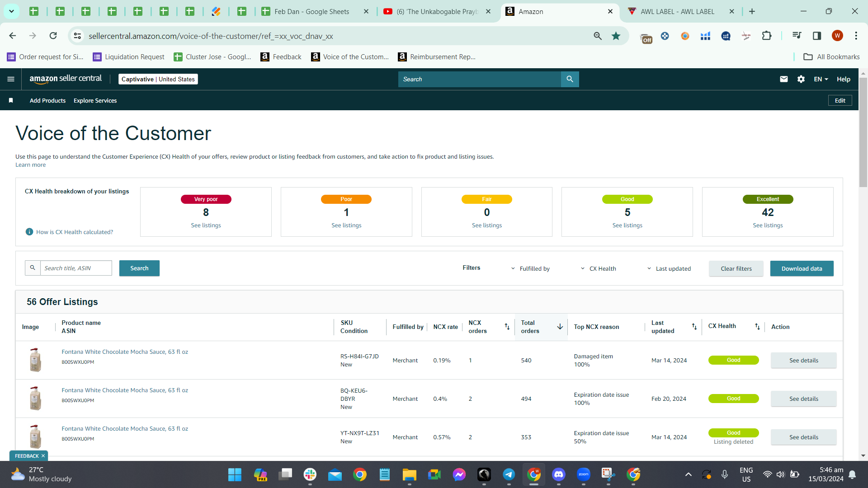Open the EN language dropdown
The width and height of the screenshot is (868, 488).
click(x=821, y=79)
